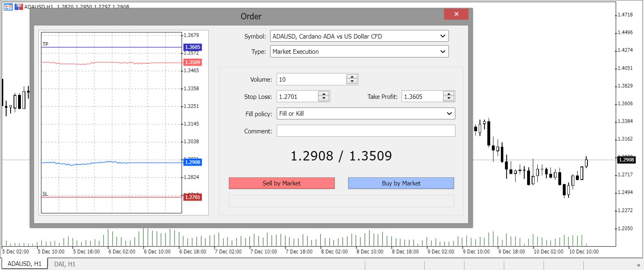The width and height of the screenshot is (644, 270).
Task: Click the TP 1.3605 price tag
Action: (x=193, y=47)
